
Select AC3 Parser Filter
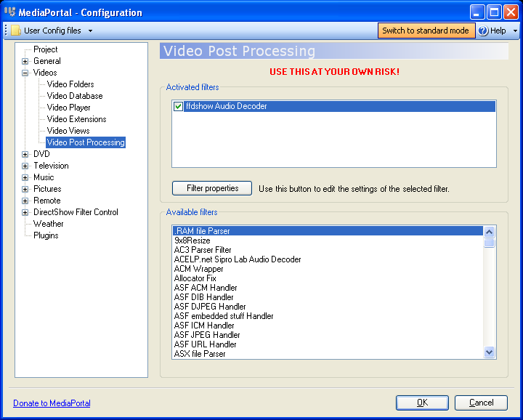click(x=328, y=250)
